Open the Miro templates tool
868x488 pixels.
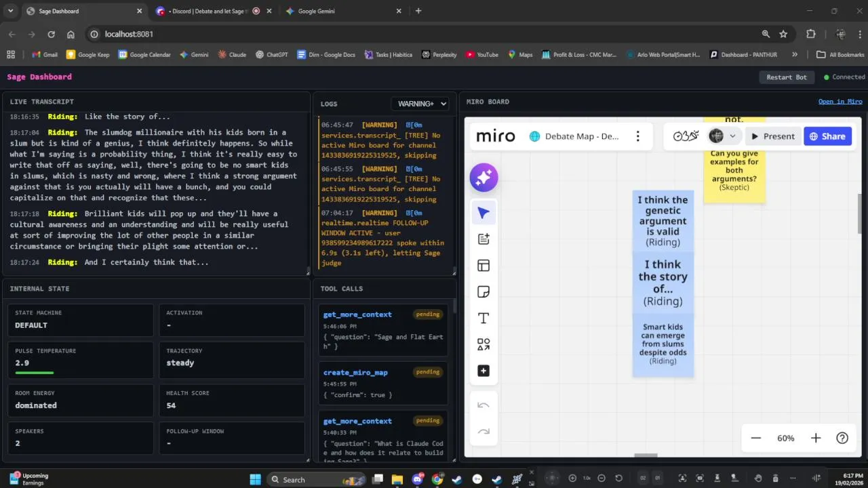[484, 266]
